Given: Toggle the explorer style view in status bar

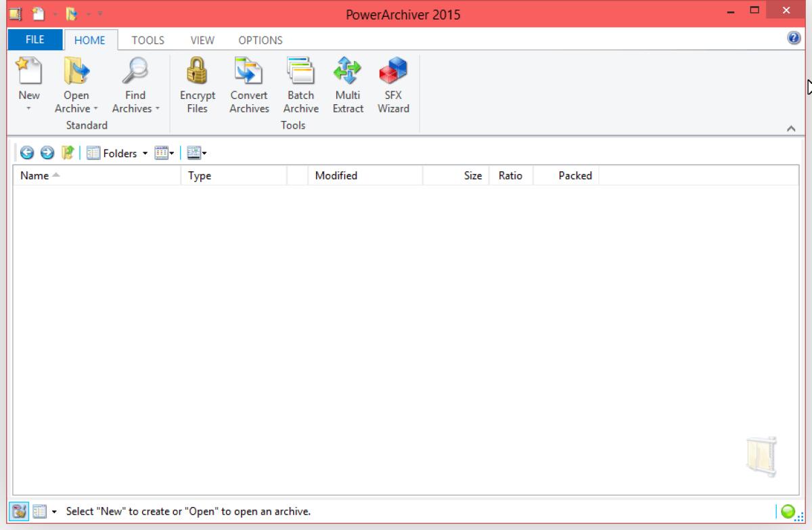Looking at the screenshot, I should click(x=41, y=510).
